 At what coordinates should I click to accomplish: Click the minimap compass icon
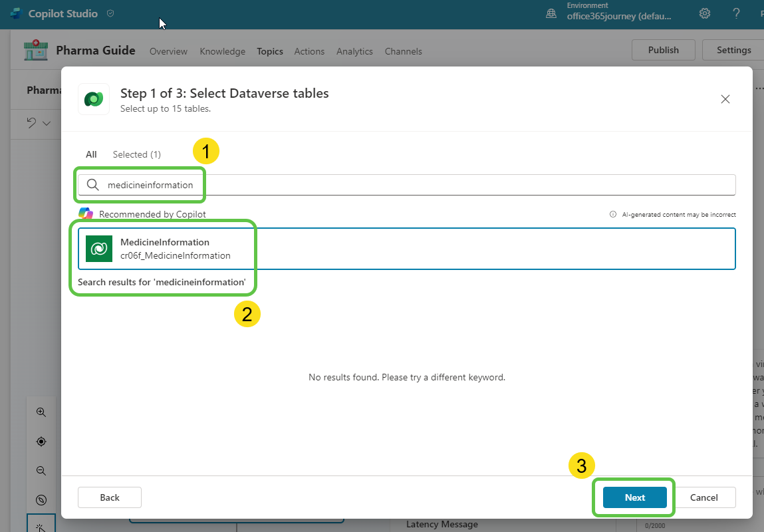pos(41,500)
